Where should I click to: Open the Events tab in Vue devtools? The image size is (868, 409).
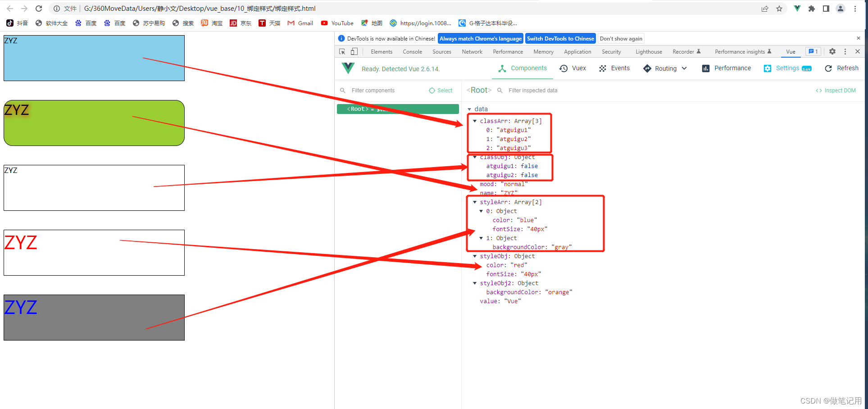(614, 68)
